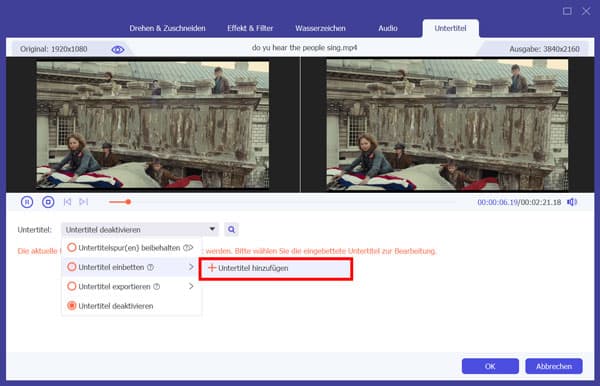Maximize the editor window

tap(567, 11)
